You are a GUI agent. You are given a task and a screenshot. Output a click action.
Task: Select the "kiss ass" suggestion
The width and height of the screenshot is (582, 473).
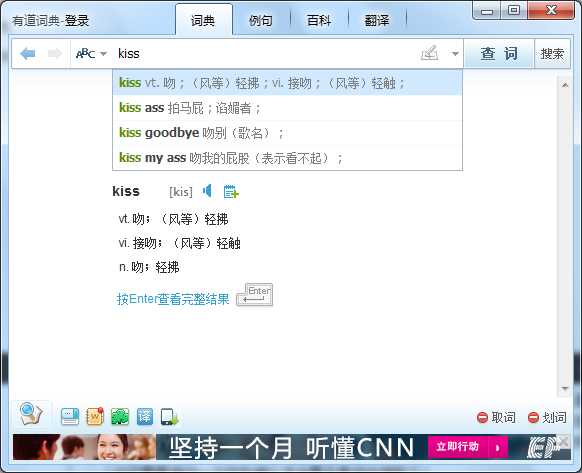coord(287,108)
